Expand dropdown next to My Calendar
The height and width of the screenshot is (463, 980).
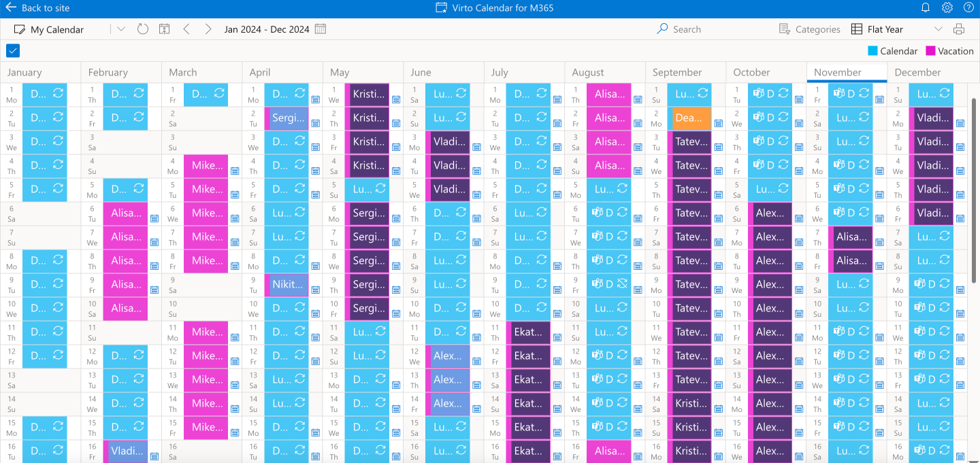121,29
